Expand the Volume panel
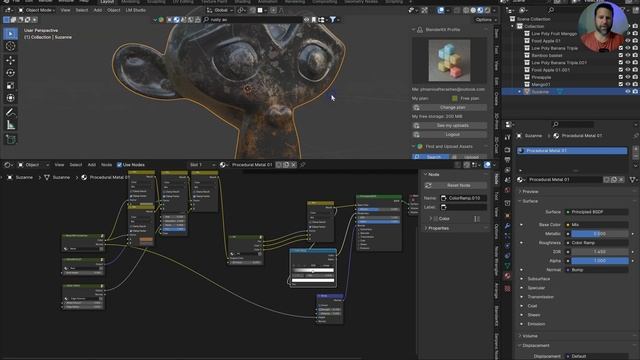The width and height of the screenshot is (640, 360). pyautogui.click(x=530, y=336)
